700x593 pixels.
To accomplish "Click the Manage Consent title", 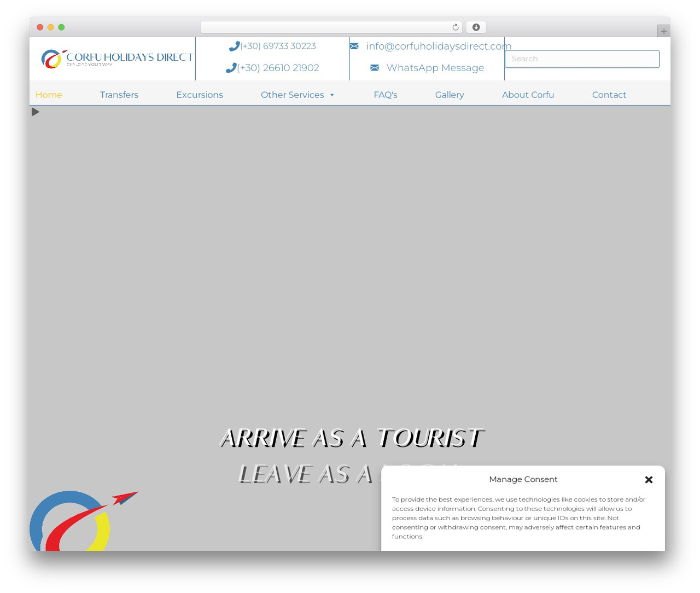I will click(523, 479).
